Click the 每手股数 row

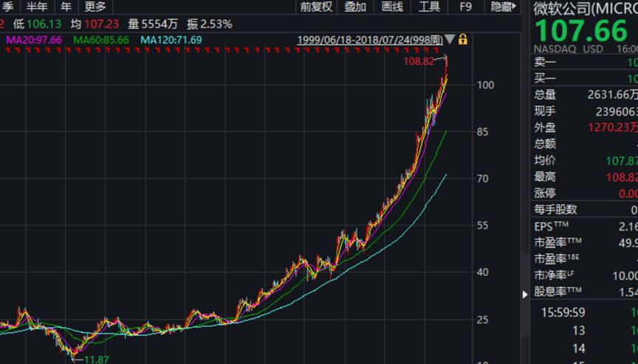pos(586,210)
